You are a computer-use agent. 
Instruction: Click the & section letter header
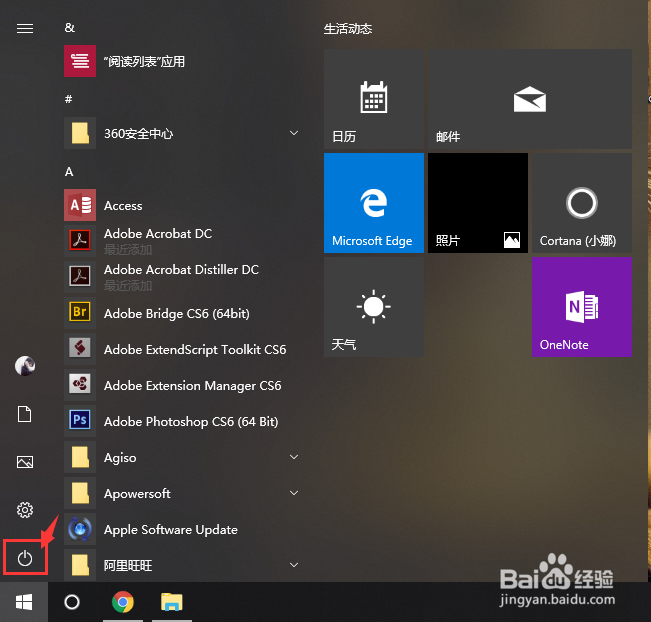pyautogui.click(x=69, y=28)
